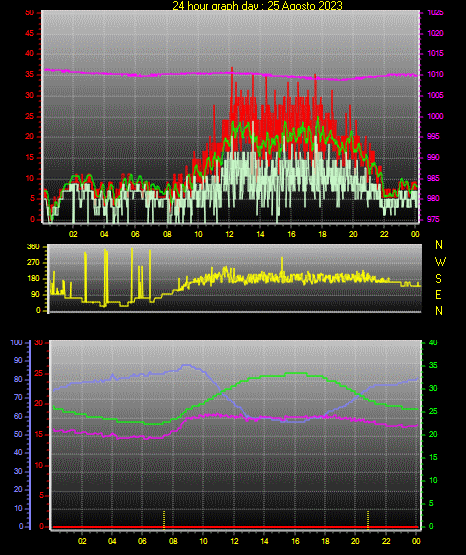
Task: Click yellow dotted sunset marker near 21:00
Action: click(368, 520)
